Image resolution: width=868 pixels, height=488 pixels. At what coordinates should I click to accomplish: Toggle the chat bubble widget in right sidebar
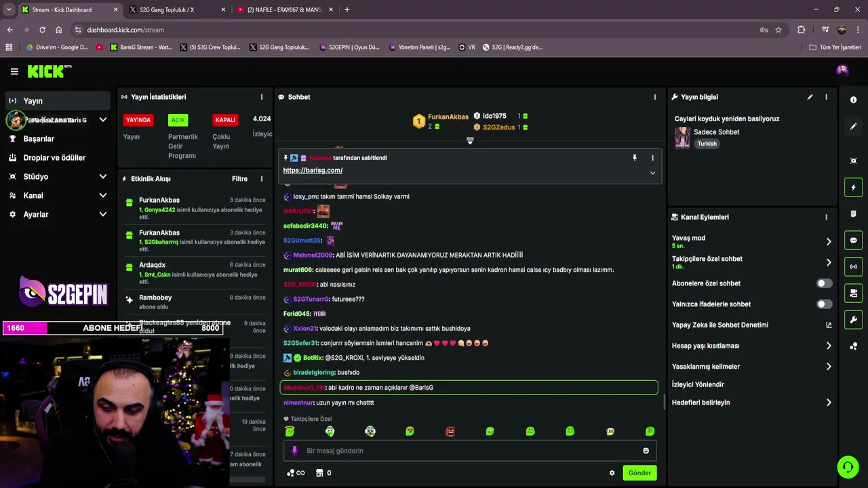tap(853, 240)
